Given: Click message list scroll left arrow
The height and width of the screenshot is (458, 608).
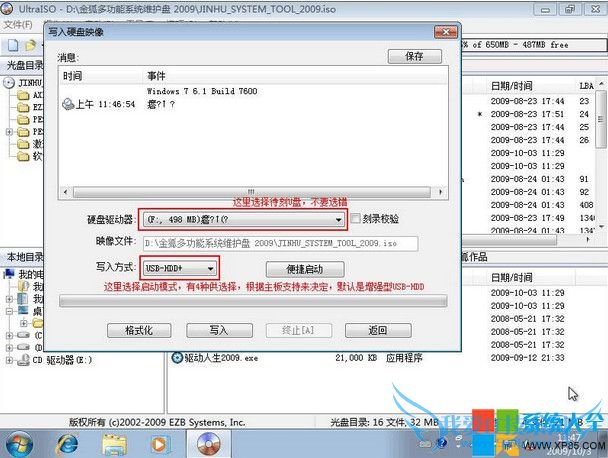Looking at the screenshot, I should click(66, 192).
